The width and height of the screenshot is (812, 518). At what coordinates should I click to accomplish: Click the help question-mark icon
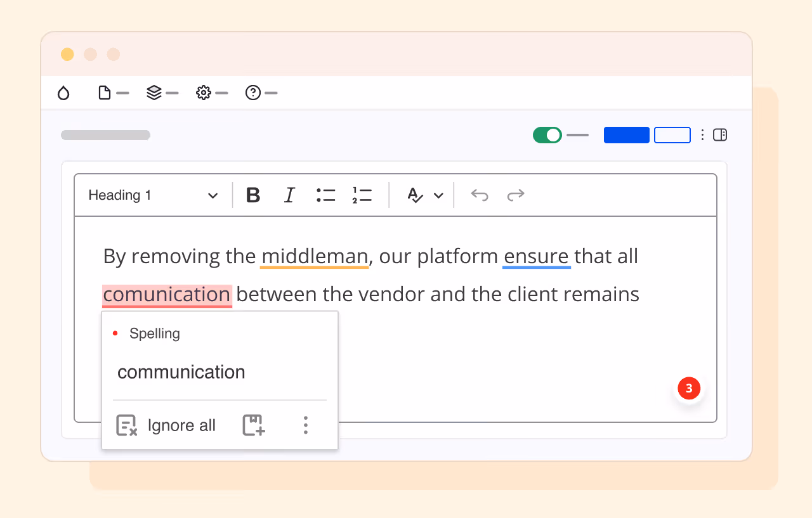252,93
